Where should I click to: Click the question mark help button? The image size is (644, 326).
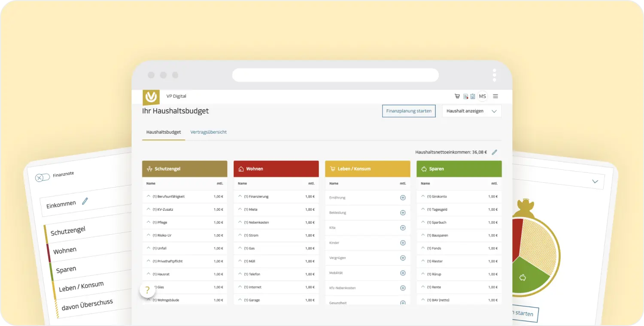[147, 290]
